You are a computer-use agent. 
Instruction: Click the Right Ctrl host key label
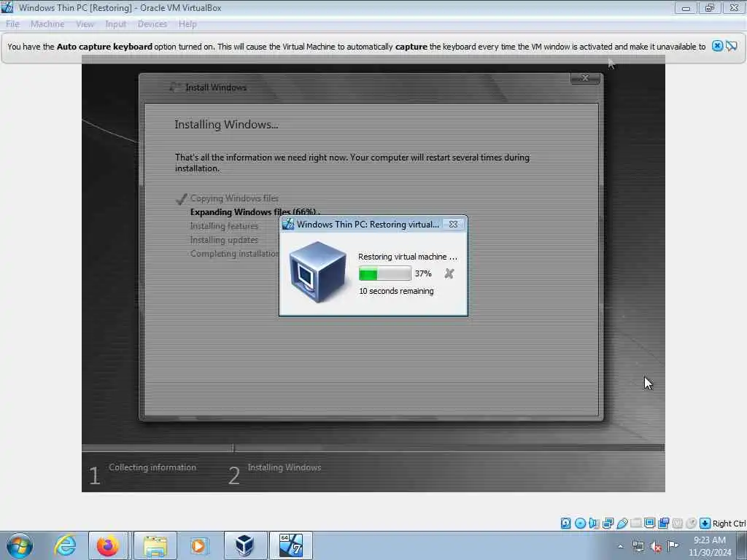point(729,524)
